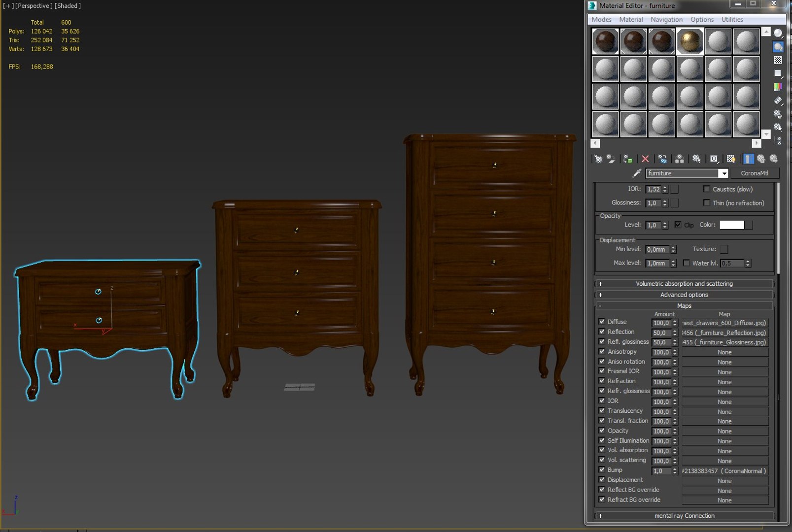Open the Material menu
792x532 pixels.
[x=631, y=20]
